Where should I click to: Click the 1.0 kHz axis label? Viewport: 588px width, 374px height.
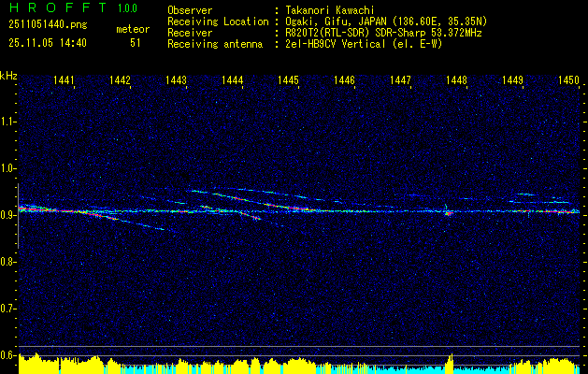7,168
